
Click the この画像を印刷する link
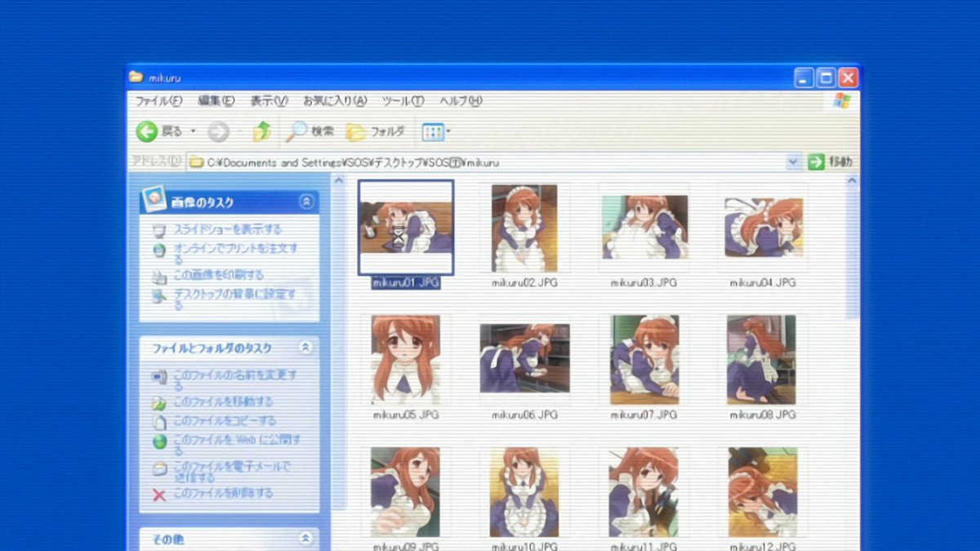pyautogui.click(x=219, y=276)
